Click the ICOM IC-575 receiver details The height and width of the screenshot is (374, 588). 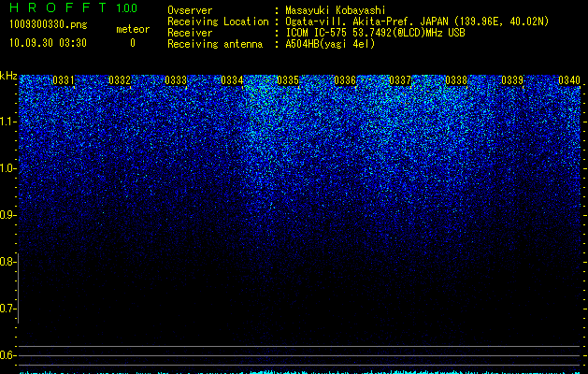[x=375, y=33]
